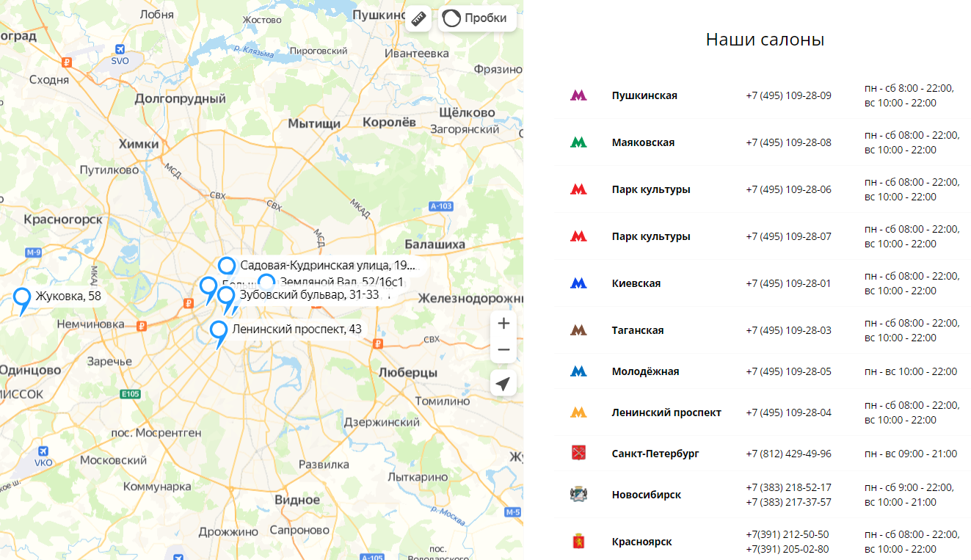Click the brown metro icon beside Таганская
The height and width of the screenshot is (560, 971).
click(578, 330)
